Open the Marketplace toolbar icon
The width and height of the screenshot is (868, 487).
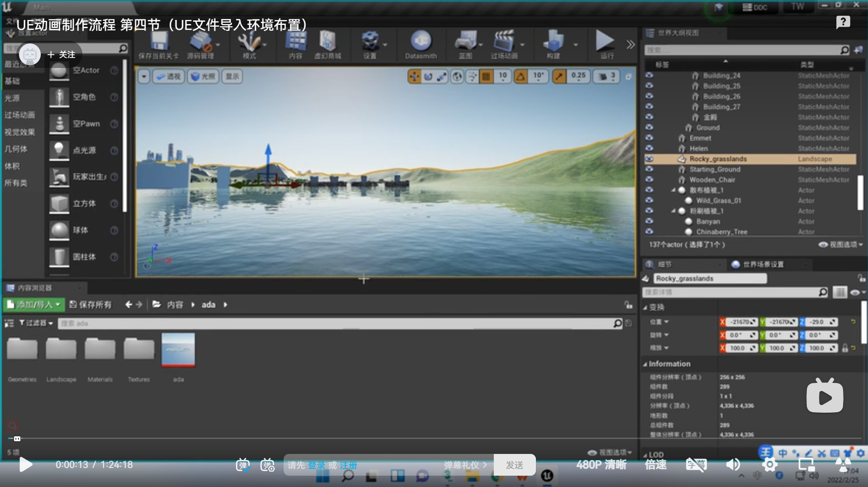coord(327,42)
